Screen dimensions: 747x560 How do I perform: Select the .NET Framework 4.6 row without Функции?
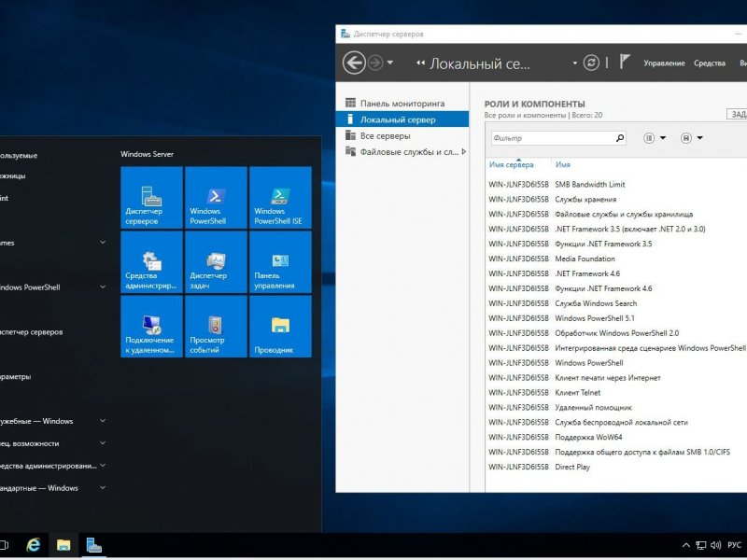[x=617, y=273]
